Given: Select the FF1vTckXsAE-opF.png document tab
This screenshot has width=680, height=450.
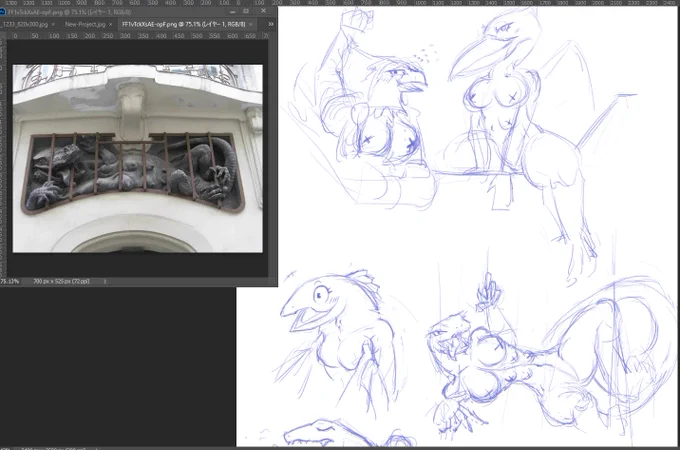Looking at the screenshot, I should coord(183,24).
